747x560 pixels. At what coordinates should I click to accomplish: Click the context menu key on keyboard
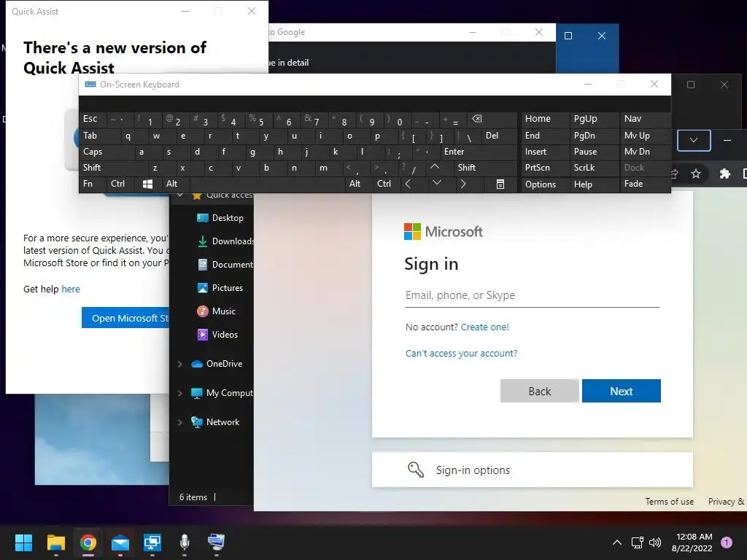click(500, 184)
